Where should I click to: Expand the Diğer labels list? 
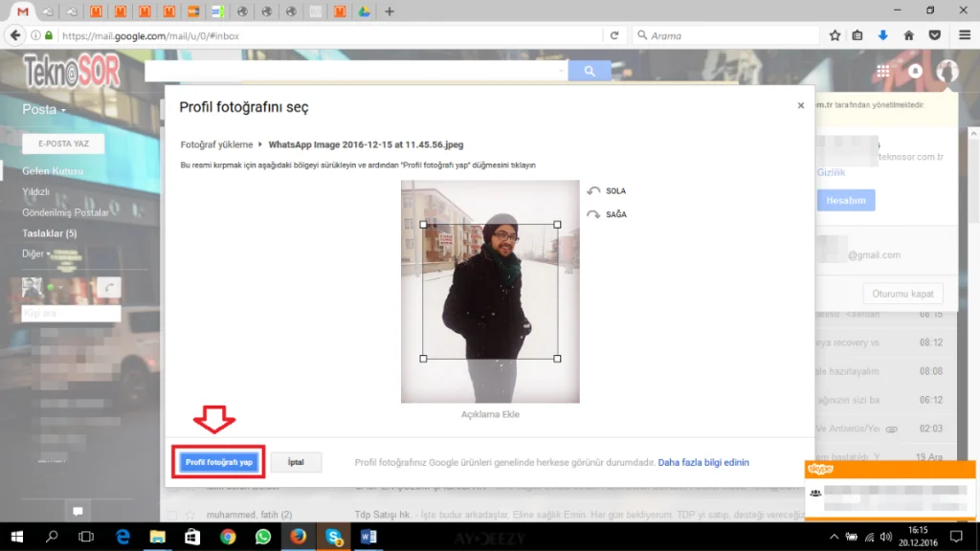tap(36, 253)
